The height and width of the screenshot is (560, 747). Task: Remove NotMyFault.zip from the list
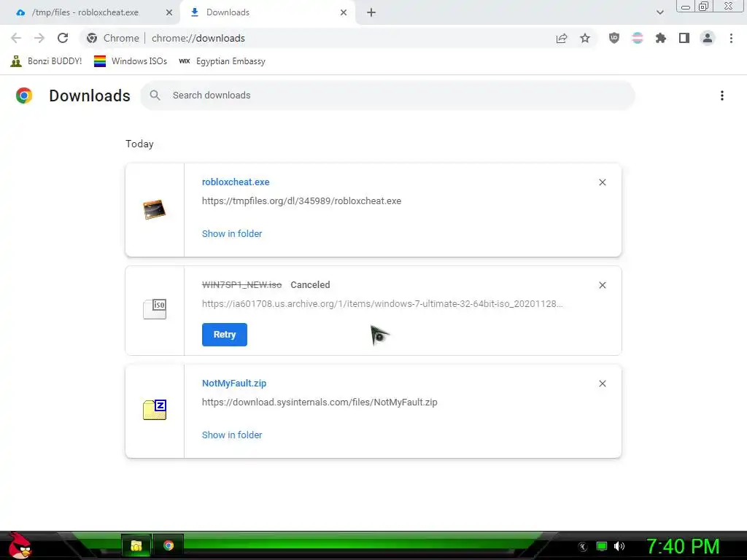click(602, 384)
